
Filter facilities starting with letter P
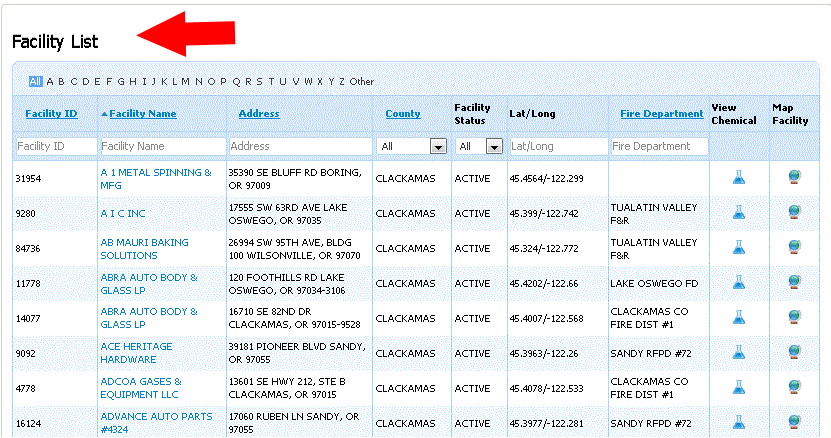(223, 82)
